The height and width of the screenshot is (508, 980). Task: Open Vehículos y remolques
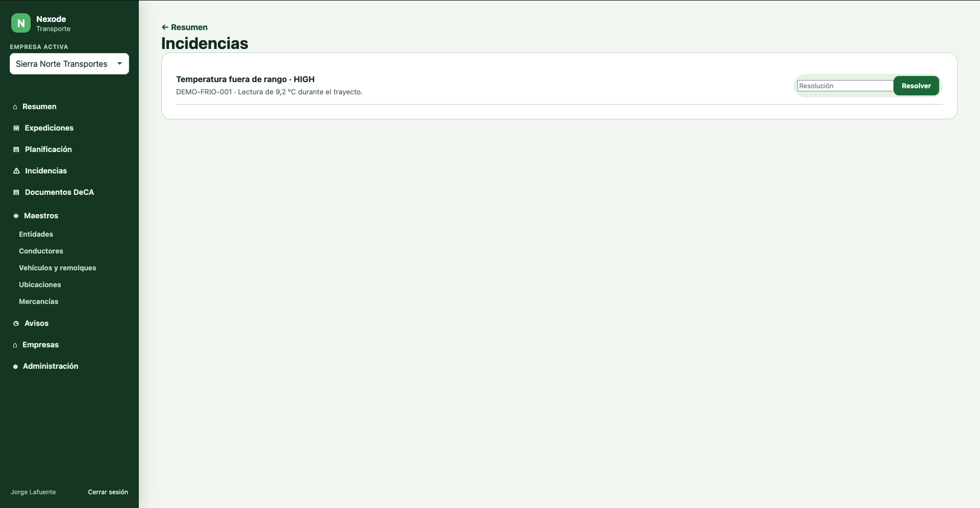tap(57, 268)
